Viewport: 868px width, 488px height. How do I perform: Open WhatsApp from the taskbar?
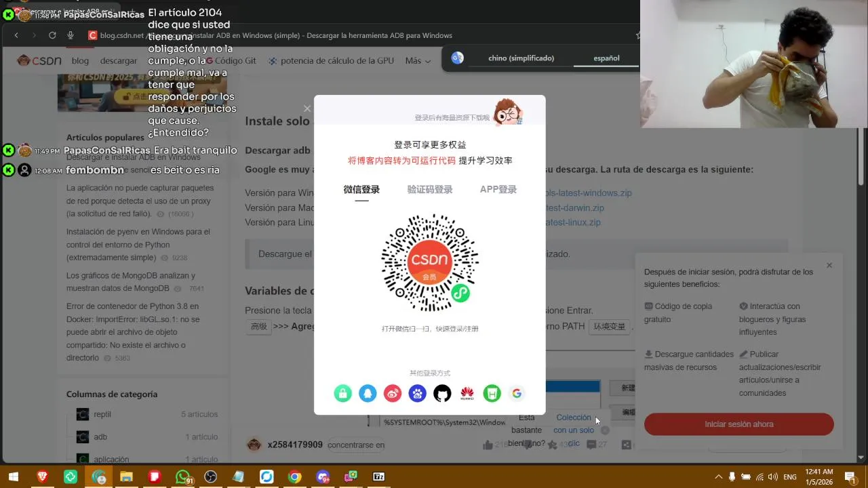[183, 477]
